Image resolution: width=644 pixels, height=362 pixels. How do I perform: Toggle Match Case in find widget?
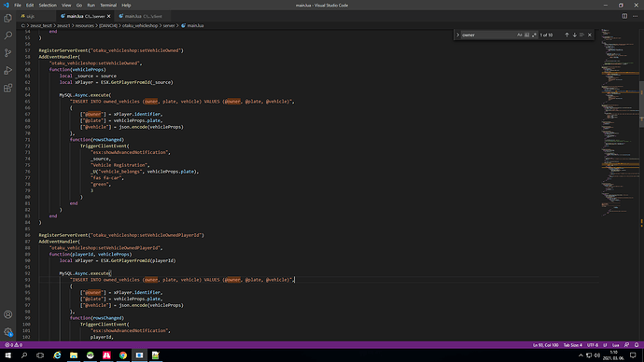coord(520,35)
